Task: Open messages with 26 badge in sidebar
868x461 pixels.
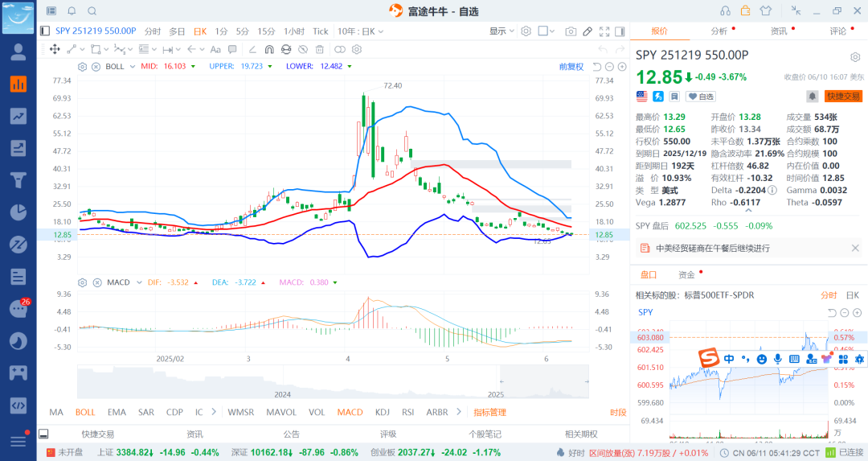Action: coord(18,309)
